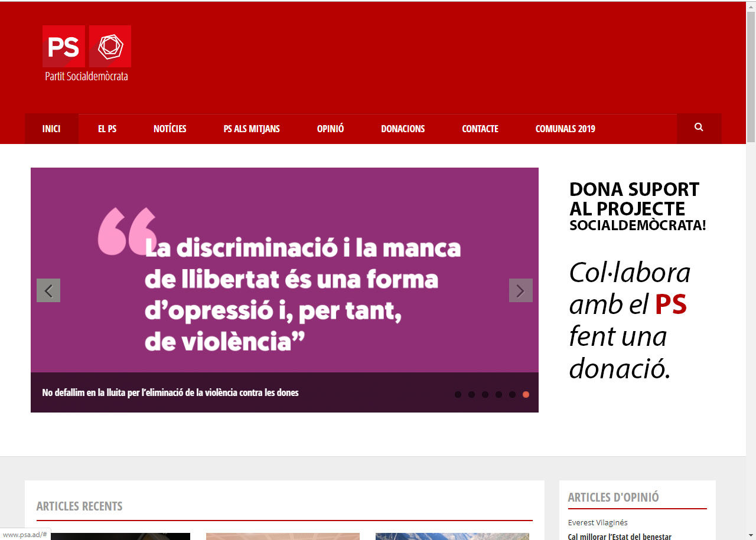Open article 'Cal millorar l'Estat del benestar'

[x=620, y=536]
